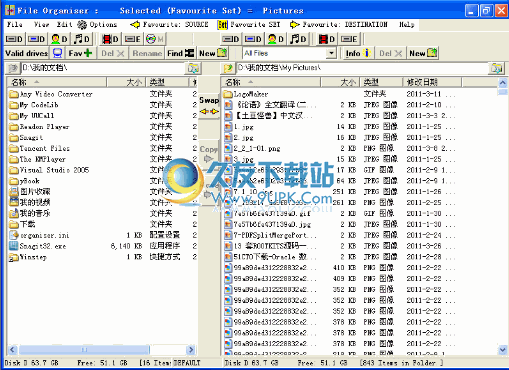This screenshot has width=509, height=370.
Task: Add a favourite with Fav plus button
Action: click(80, 53)
